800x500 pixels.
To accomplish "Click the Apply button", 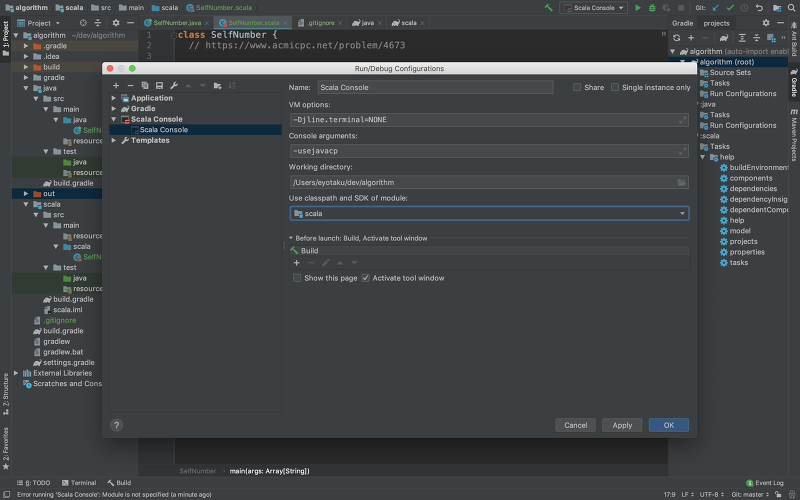I will [x=622, y=425].
